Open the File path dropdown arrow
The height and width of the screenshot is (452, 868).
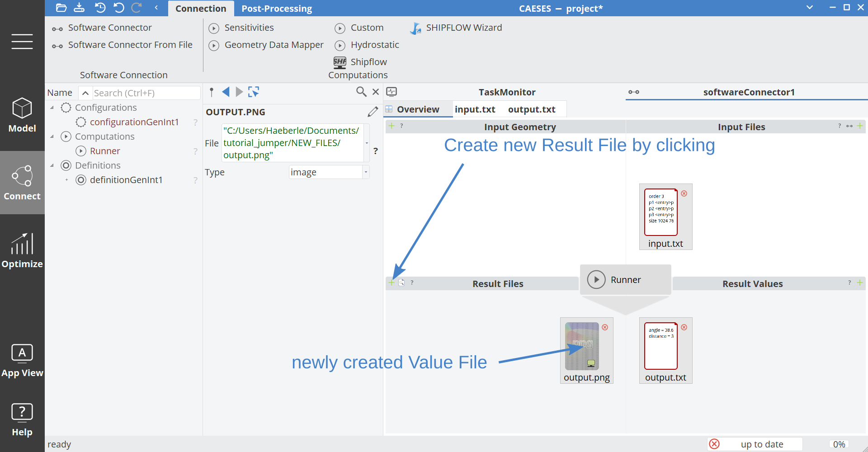click(x=367, y=143)
